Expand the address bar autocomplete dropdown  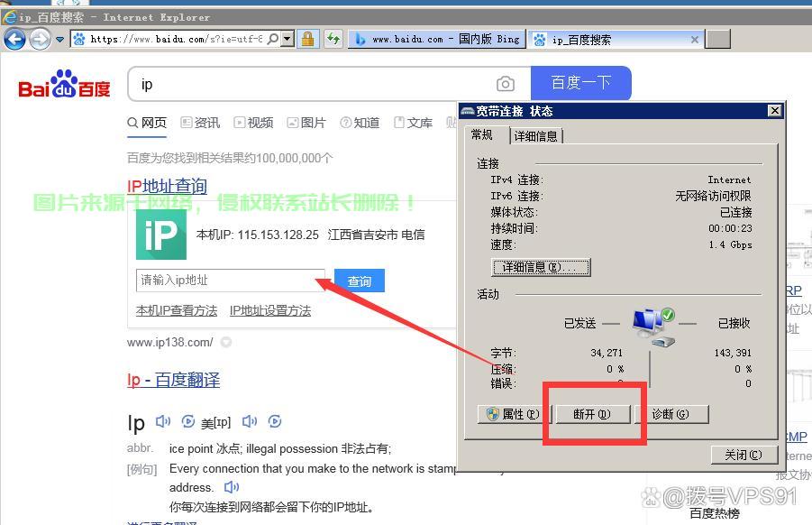point(287,39)
